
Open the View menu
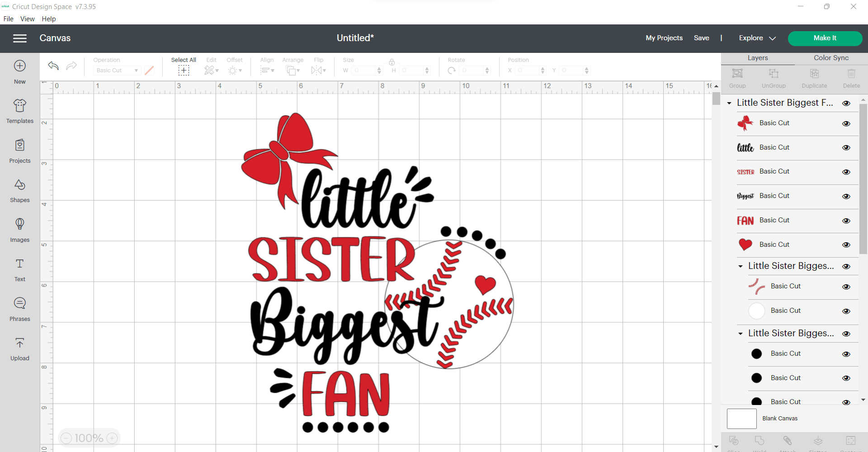[28, 19]
